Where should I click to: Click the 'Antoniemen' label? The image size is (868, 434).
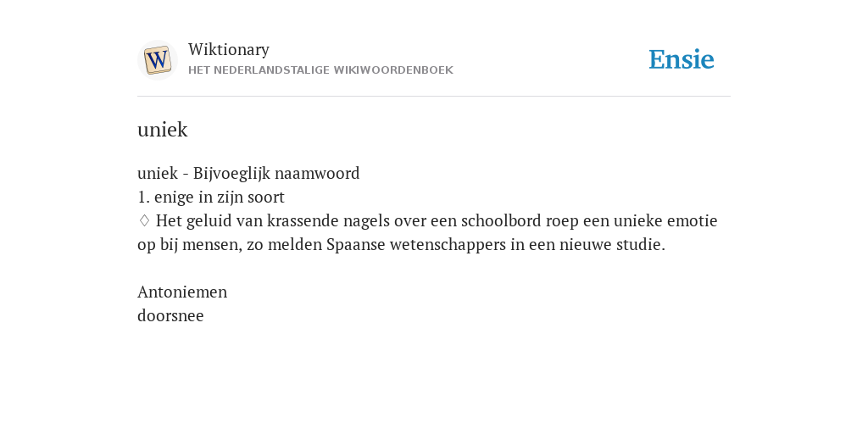(x=182, y=292)
